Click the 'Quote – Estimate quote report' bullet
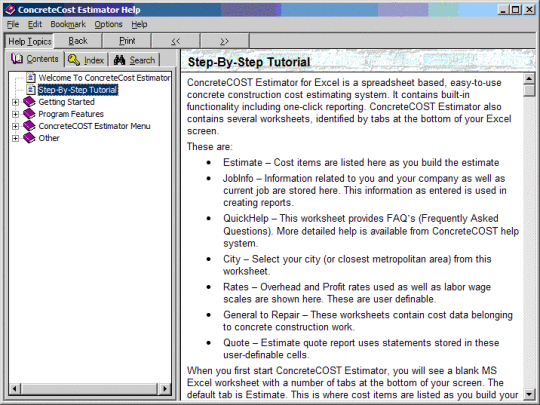The height and width of the screenshot is (405, 540). (x=361, y=349)
